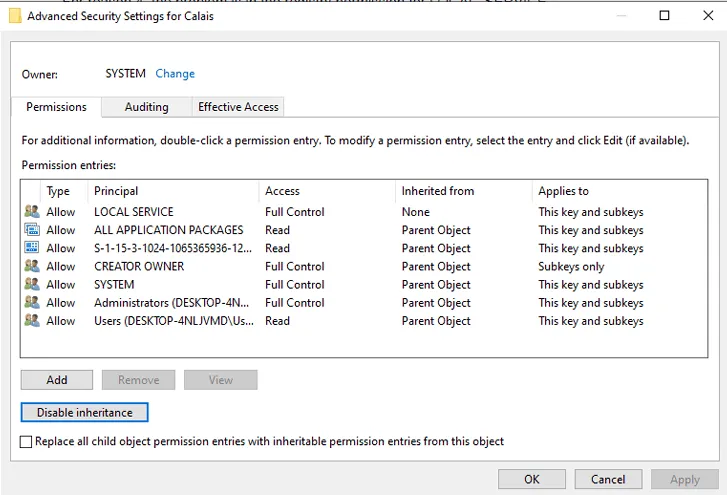This screenshot has width=727, height=495.
Task: Select the SYSTEM principal in the list
Action: pyautogui.click(x=114, y=284)
